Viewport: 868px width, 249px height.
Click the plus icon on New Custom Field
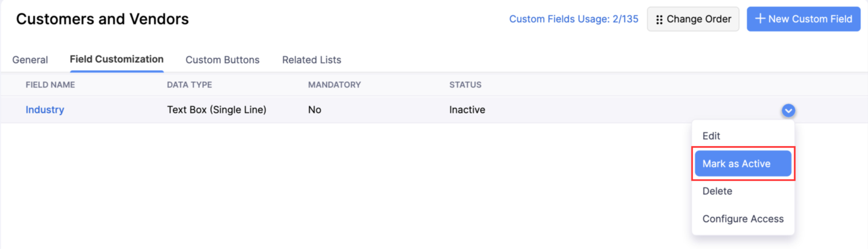tap(761, 19)
